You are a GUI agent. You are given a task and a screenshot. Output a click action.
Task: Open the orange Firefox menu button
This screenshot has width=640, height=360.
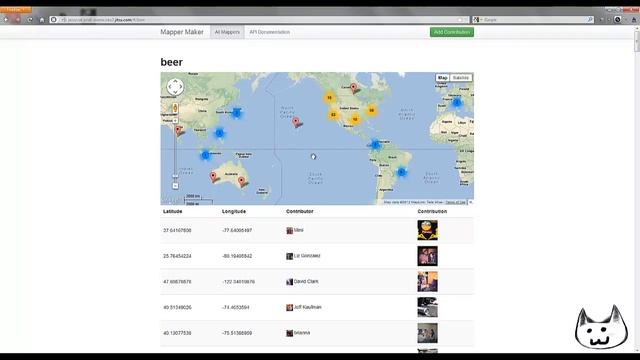[16, 10]
